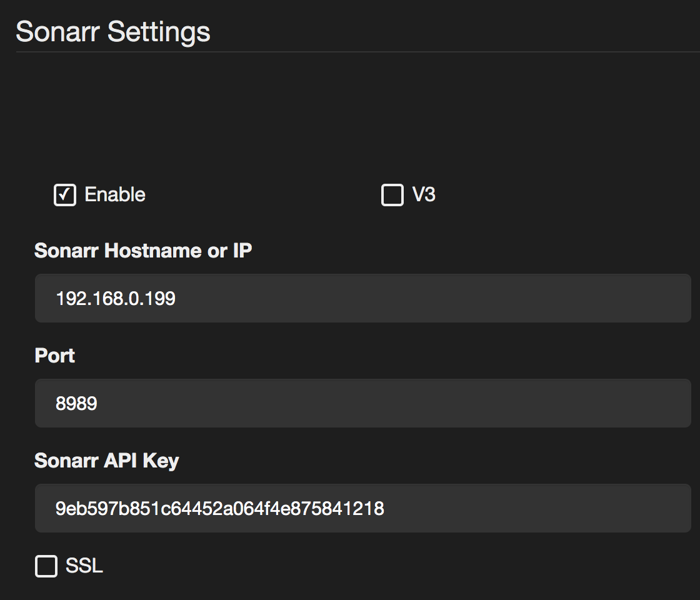Click the field containing 192.168.0.199
700x600 pixels.
[250, 298]
